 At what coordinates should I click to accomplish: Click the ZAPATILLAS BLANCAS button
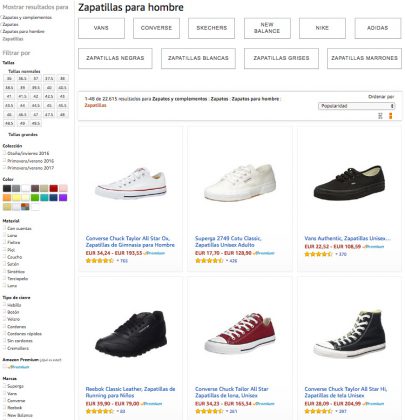(x=198, y=58)
